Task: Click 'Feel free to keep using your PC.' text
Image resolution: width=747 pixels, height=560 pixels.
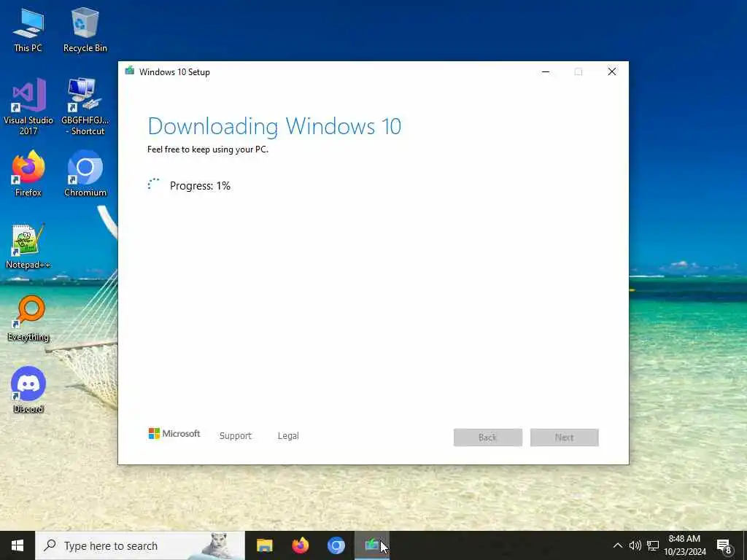Action: coord(208,149)
